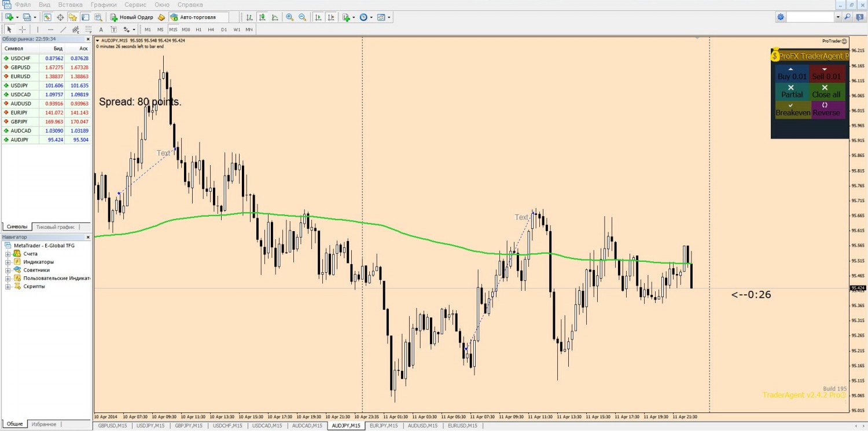Toggle the Chart Shift icon
The width and height of the screenshot is (868, 431).
(x=330, y=17)
